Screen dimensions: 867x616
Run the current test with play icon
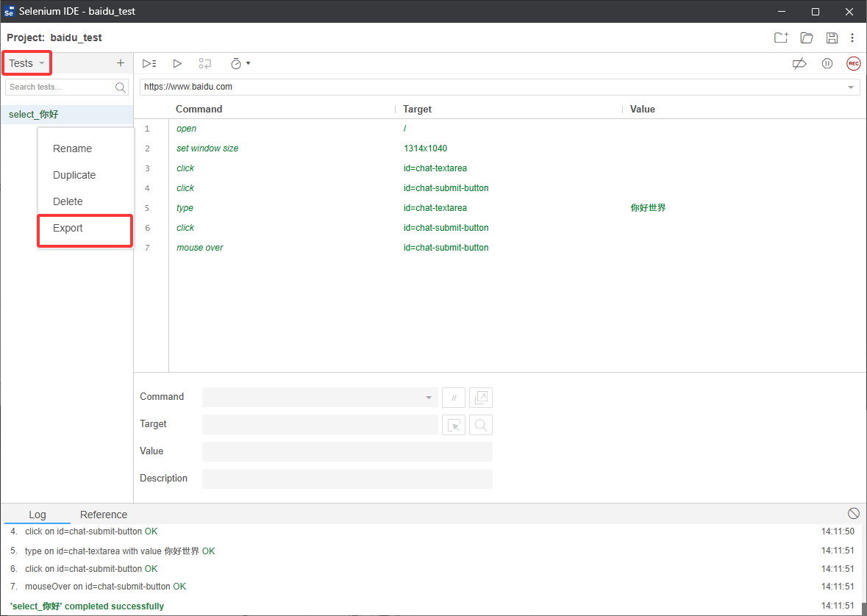pos(177,64)
